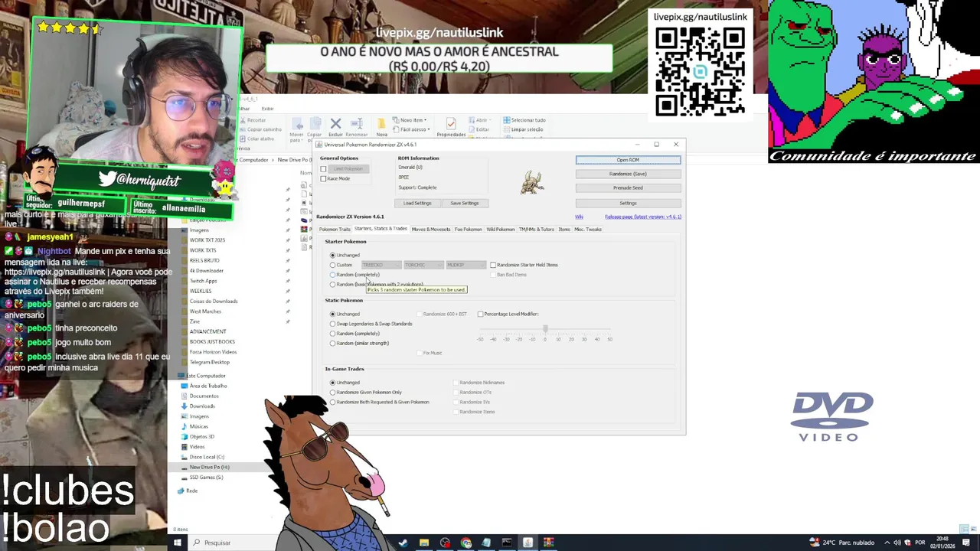Open Disco Local (C:) in sidebar
Viewport: 980px width, 551px height.
[x=207, y=457]
